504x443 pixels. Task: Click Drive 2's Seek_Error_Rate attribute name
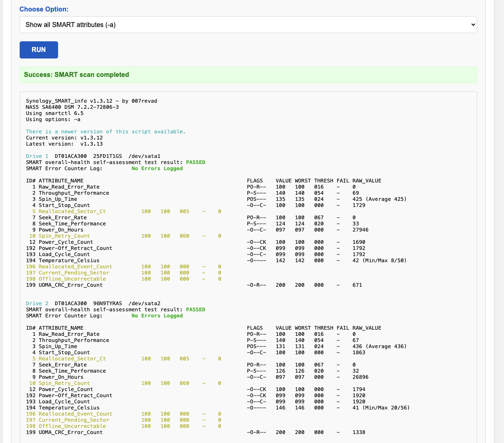coord(63,365)
